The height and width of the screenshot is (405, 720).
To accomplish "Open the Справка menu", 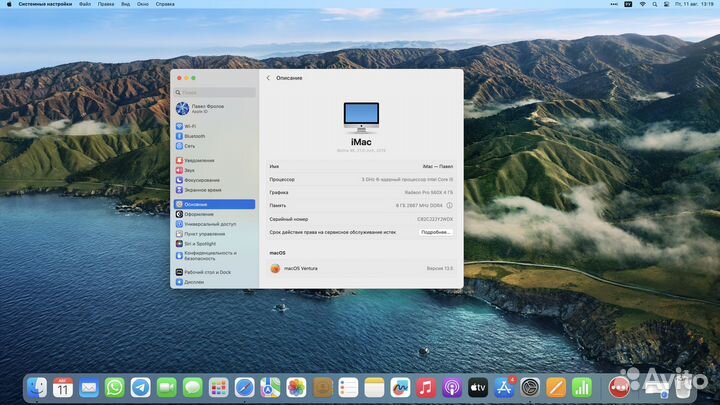I will coord(165,4).
